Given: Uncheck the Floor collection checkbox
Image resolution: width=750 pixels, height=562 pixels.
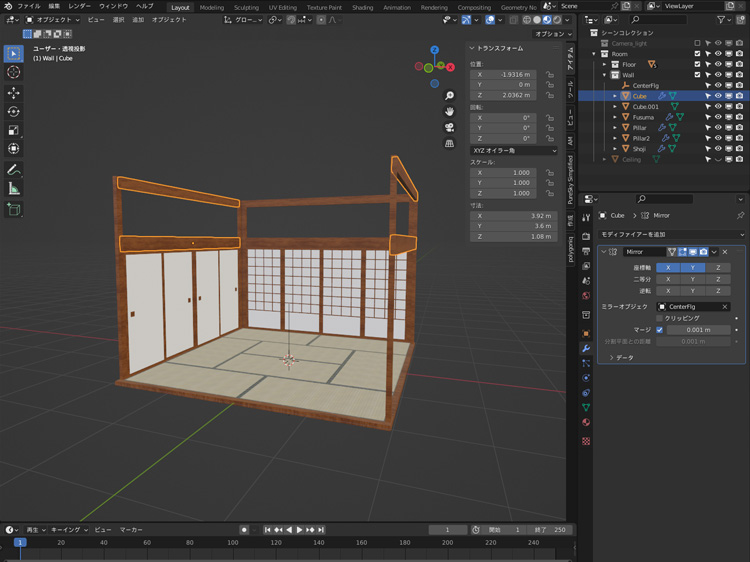Looking at the screenshot, I should (x=698, y=64).
